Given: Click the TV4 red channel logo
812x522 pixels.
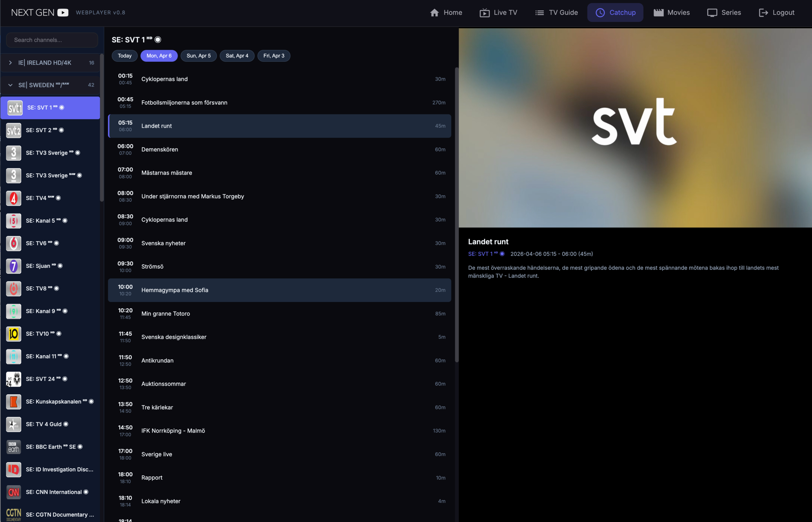Looking at the screenshot, I should 14,198.
